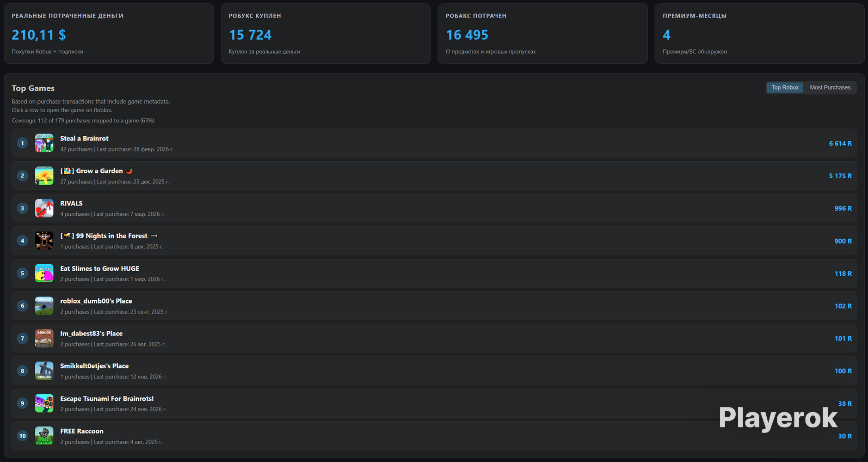Switch to the Top Robux tab

(785, 87)
